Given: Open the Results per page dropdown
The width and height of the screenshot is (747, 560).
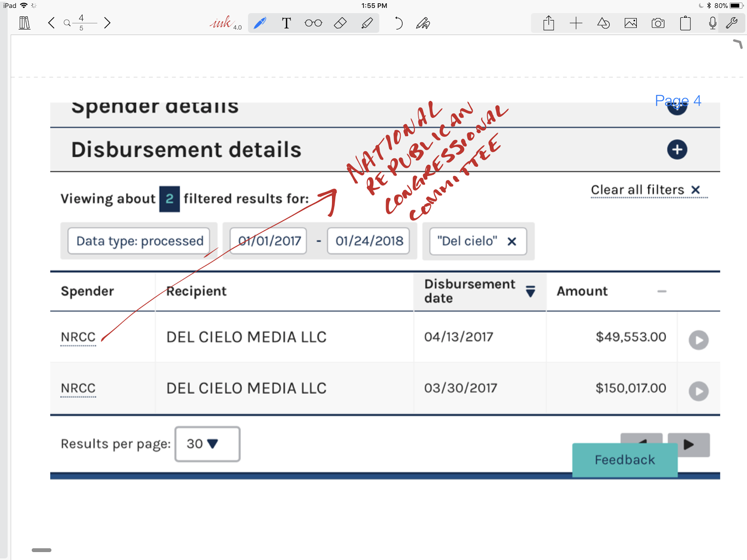Looking at the screenshot, I should (x=207, y=444).
